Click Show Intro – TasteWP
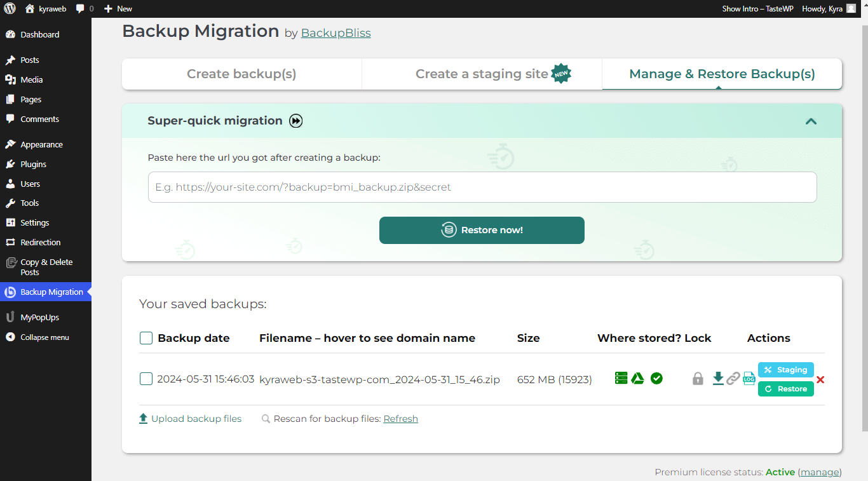The image size is (868, 481). [x=757, y=9]
